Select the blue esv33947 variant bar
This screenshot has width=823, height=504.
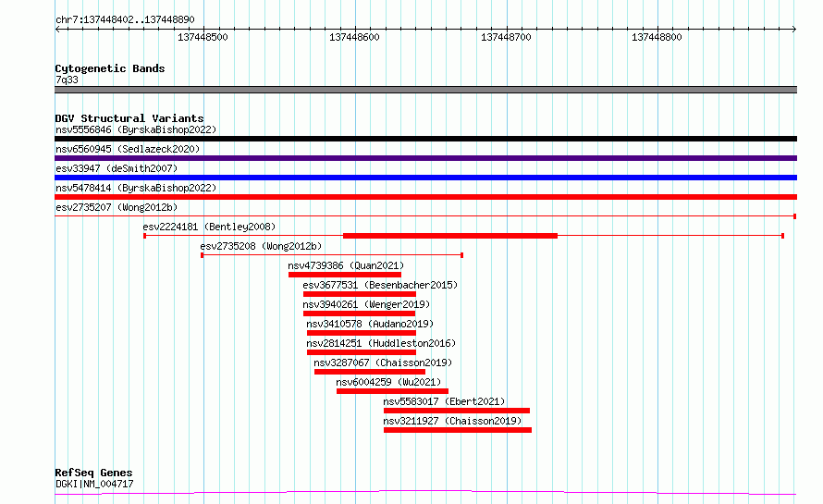tap(425, 178)
